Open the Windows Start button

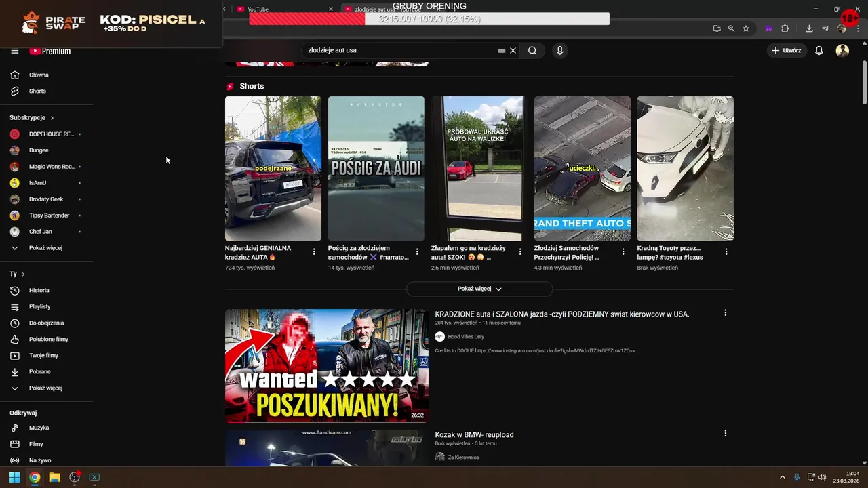(14, 477)
